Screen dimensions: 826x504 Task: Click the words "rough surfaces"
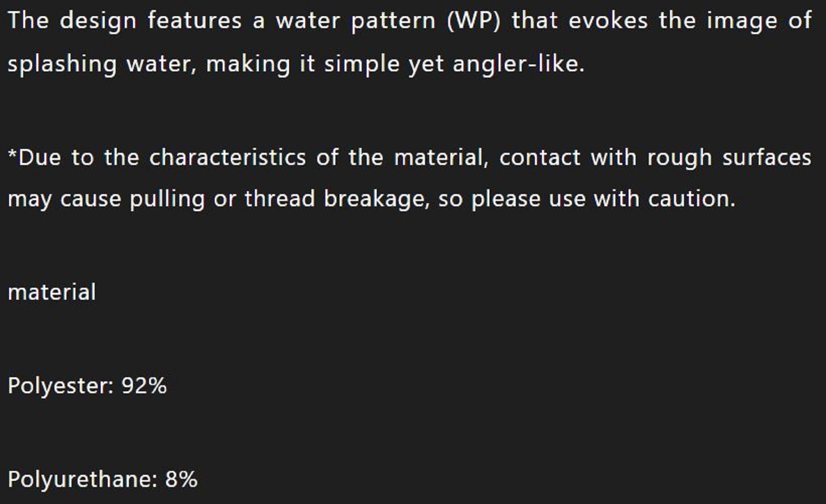coord(729,158)
